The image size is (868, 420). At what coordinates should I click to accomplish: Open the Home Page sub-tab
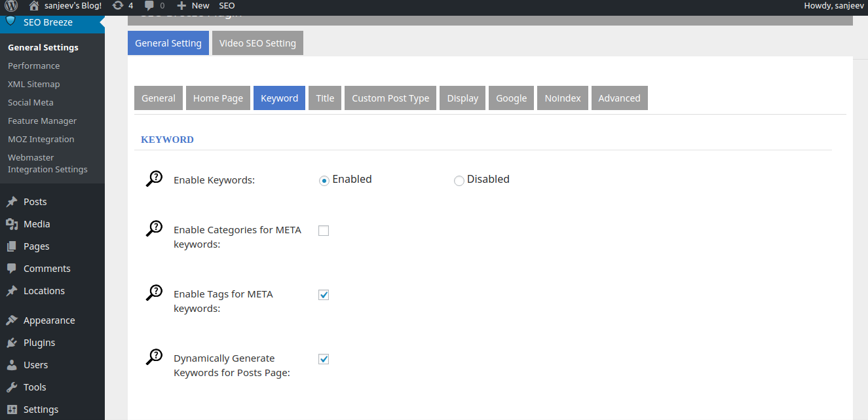(x=218, y=98)
